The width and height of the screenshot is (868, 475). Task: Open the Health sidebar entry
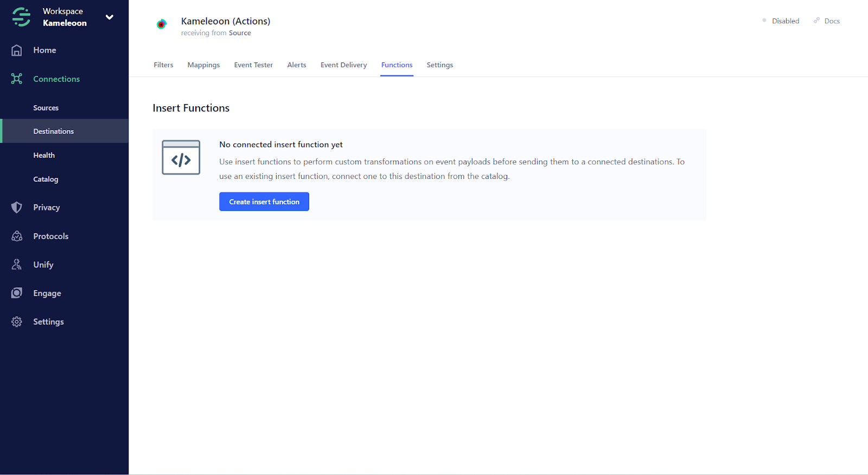(x=44, y=155)
